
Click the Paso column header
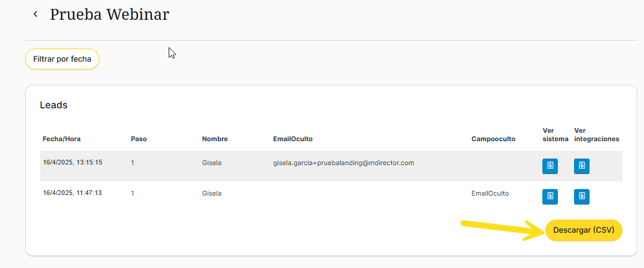pos(139,139)
